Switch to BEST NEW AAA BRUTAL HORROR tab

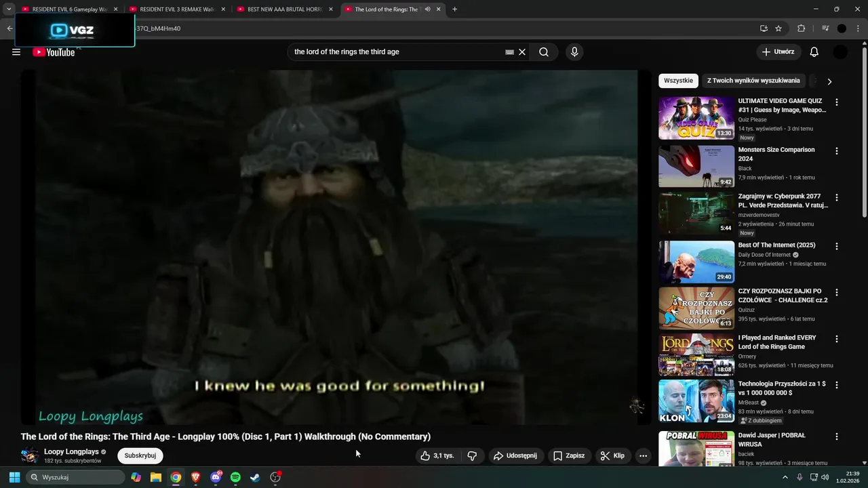pyautogui.click(x=284, y=9)
